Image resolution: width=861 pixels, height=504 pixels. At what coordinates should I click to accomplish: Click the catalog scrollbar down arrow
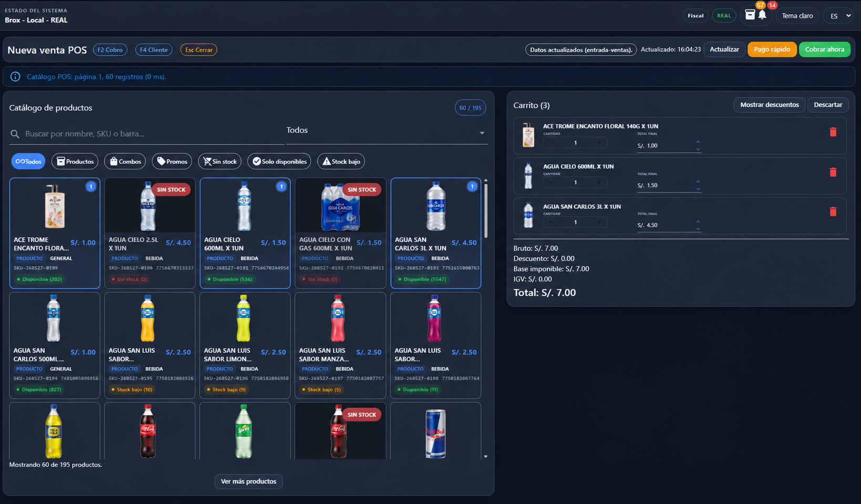(486, 457)
